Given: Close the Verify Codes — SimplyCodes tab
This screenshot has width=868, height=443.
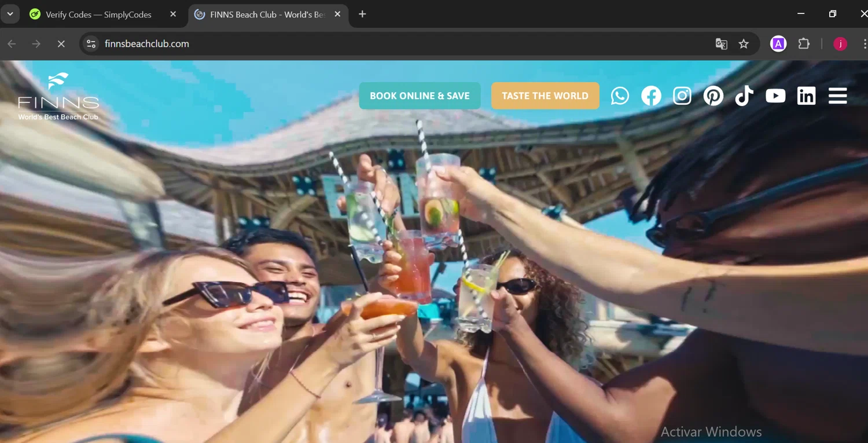Looking at the screenshot, I should [173, 14].
